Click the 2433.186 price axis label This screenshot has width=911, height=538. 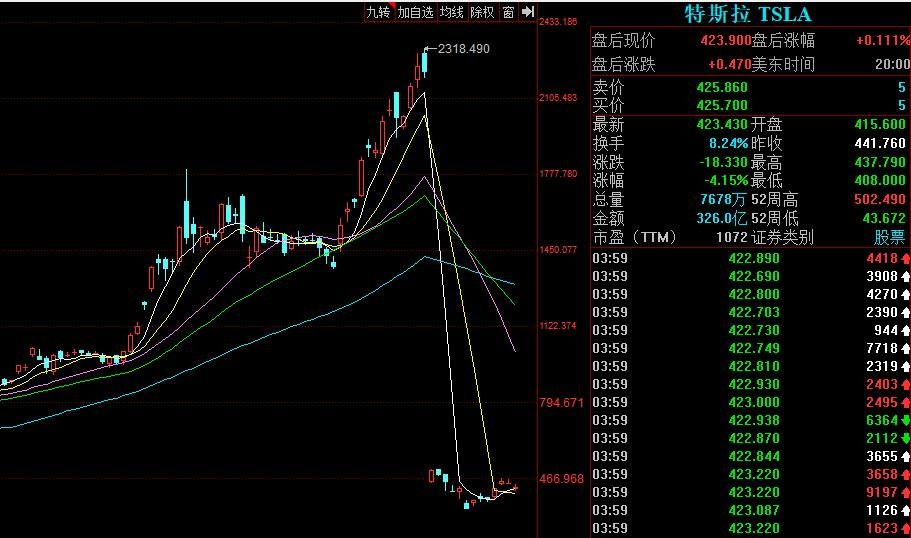(x=558, y=21)
